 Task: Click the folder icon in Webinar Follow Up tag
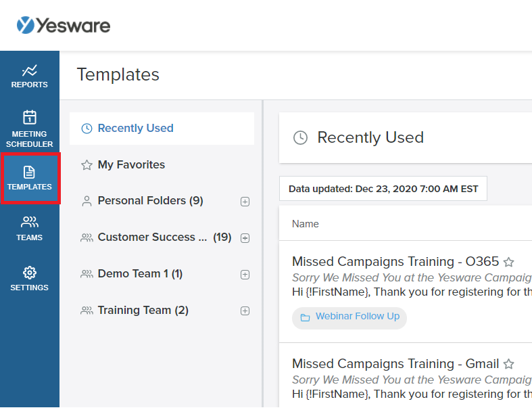pyautogui.click(x=305, y=317)
